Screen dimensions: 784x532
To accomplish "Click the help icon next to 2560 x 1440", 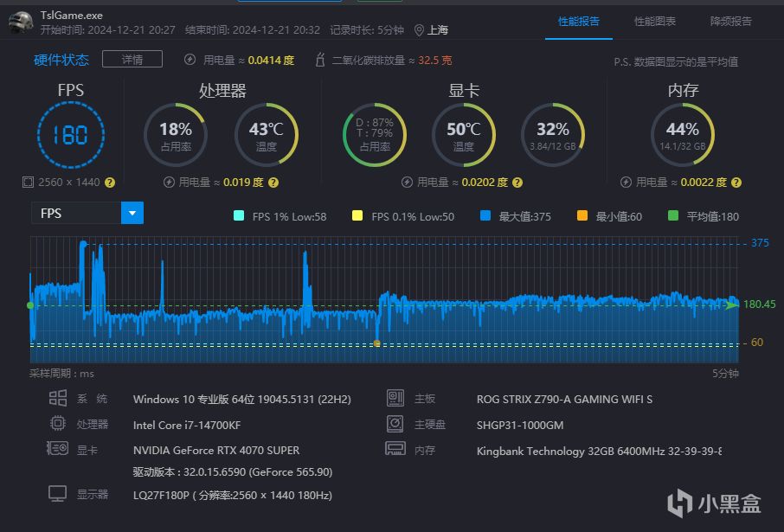I will point(110,183).
